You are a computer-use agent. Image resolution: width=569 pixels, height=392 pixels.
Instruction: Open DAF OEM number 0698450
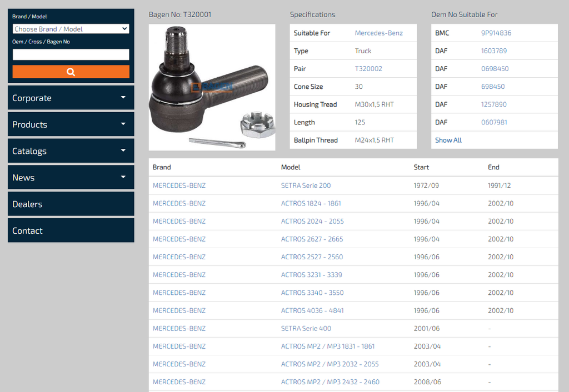point(495,68)
